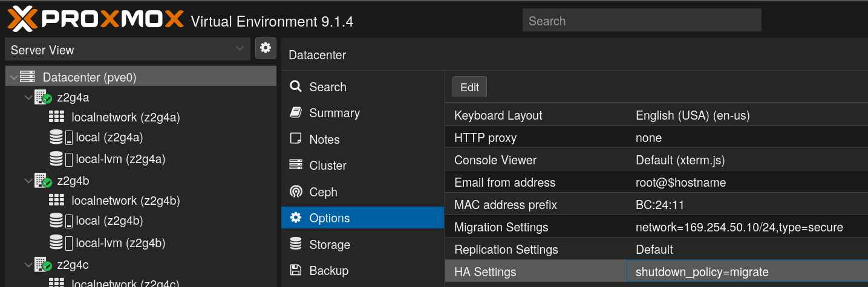This screenshot has height=287, width=868.
Task: Open the Summary menu item
Action: [334, 113]
